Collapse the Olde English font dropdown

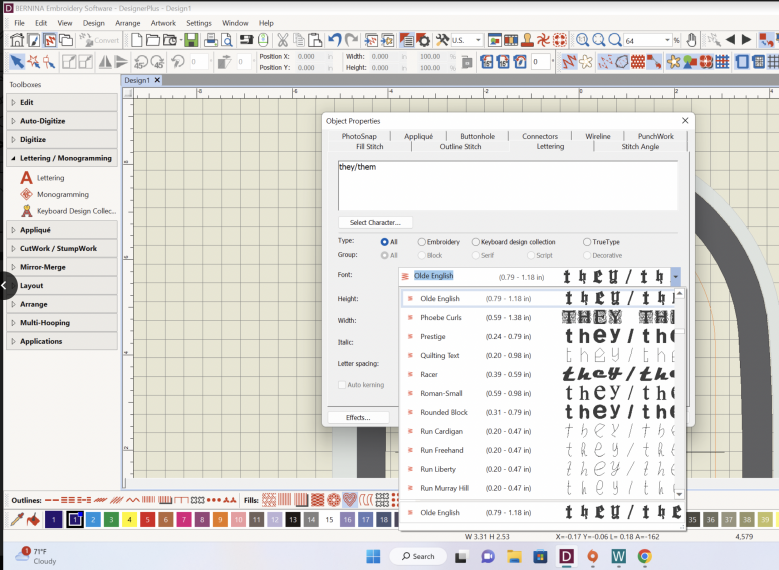pyautogui.click(x=676, y=276)
